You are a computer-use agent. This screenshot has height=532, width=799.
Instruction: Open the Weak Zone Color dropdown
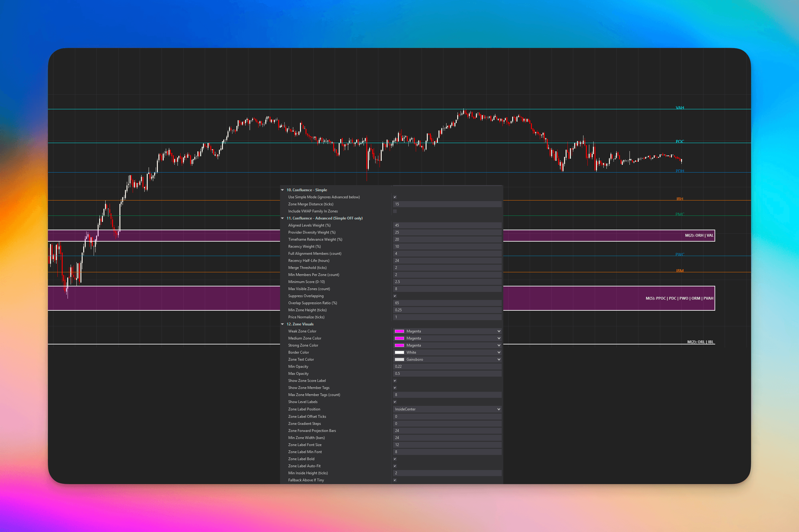point(498,331)
